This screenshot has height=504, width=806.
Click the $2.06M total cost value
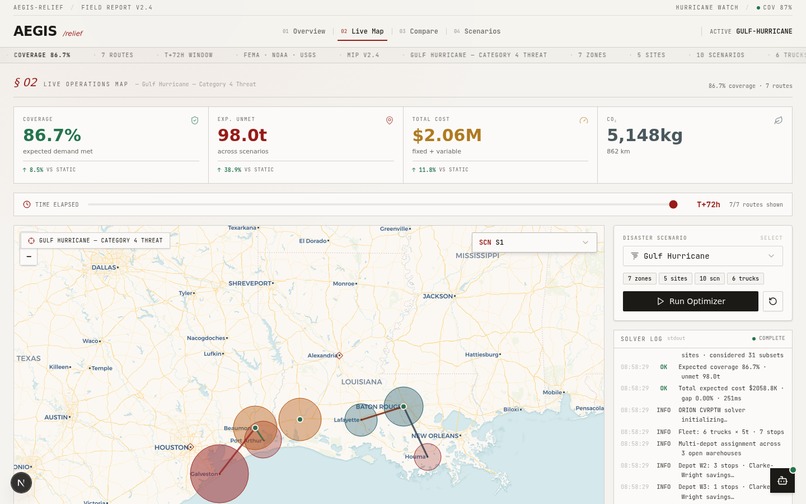pos(447,135)
